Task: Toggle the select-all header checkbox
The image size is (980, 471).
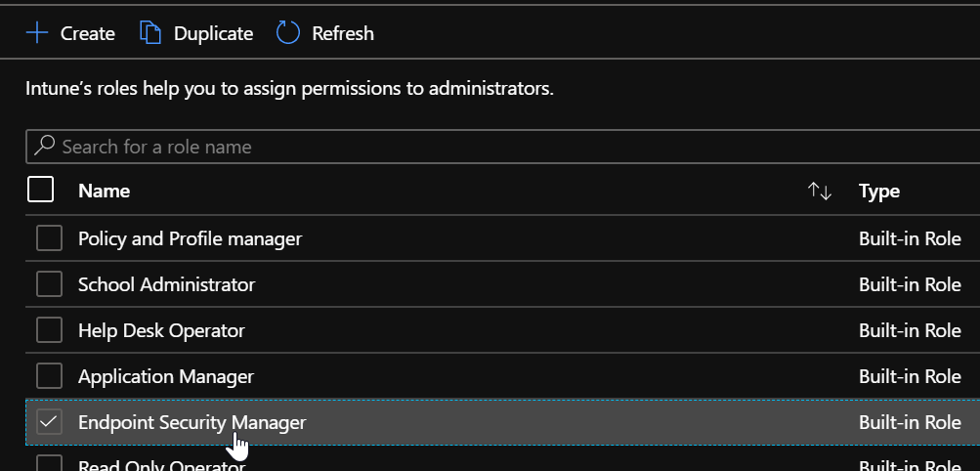Action: [x=41, y=190]
